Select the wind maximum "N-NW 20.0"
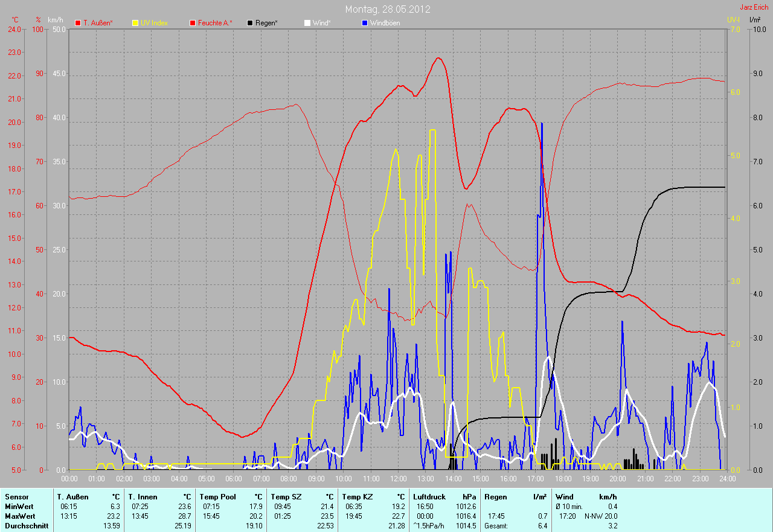The image size is (773, 532). pyautogui.click(x=601, y=516)
